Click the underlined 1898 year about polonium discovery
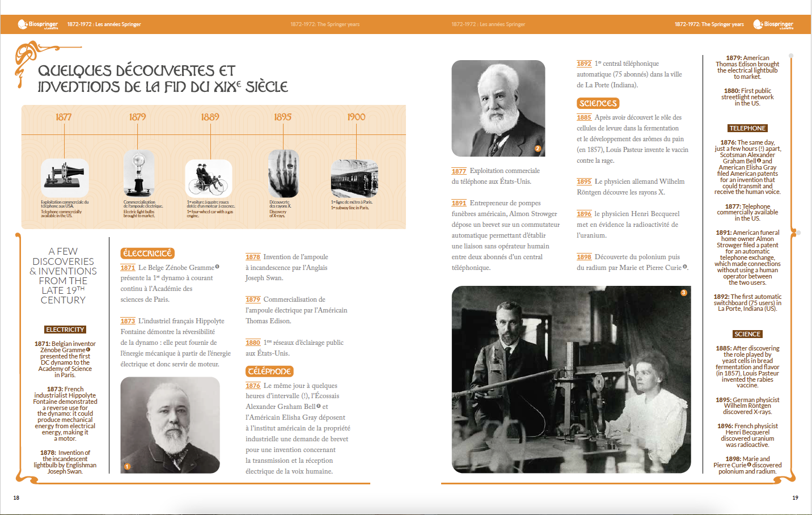 (x=584, y=257)
